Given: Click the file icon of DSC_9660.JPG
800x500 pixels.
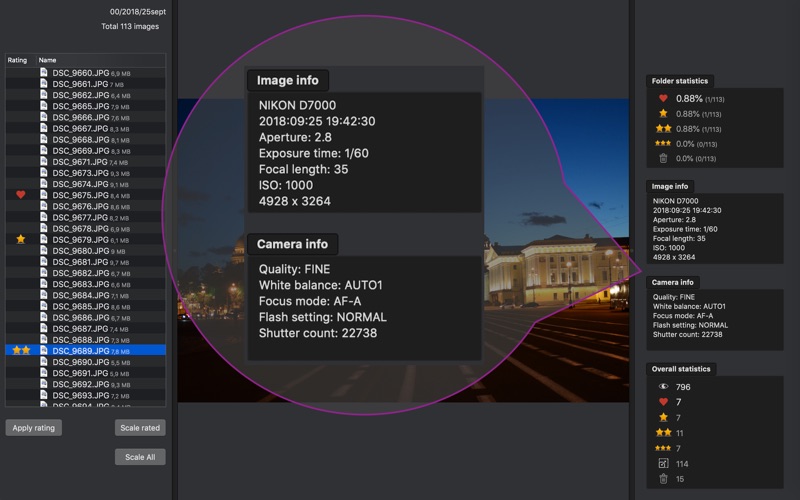Looking at the screenshot, I should tap(44, 73).
